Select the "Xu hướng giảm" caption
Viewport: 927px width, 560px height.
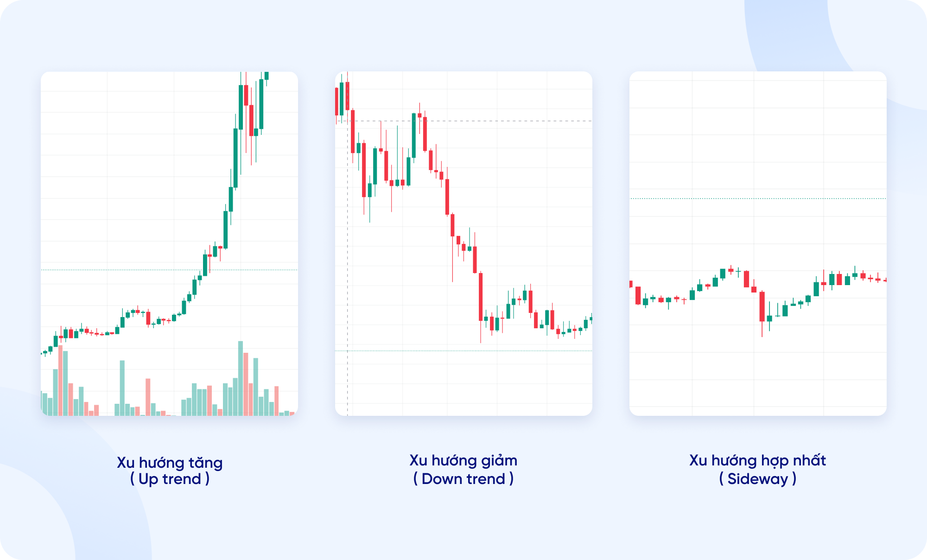[463, 460]
